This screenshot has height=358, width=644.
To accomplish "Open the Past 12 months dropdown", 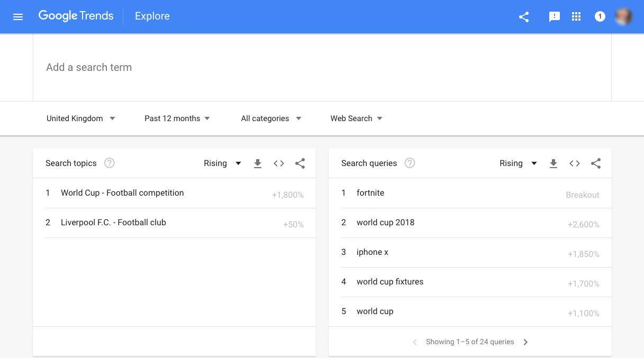I will pyautogui.click(x=177, y=118).
